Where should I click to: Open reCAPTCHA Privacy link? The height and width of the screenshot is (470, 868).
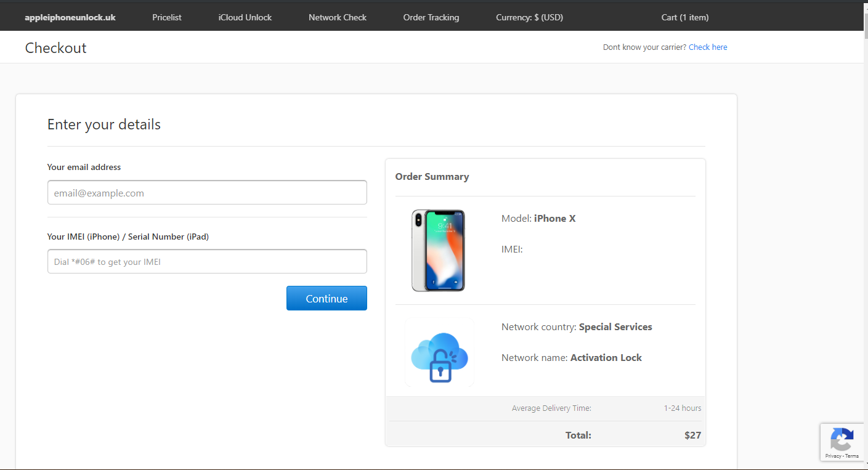[x=832, y=456]
